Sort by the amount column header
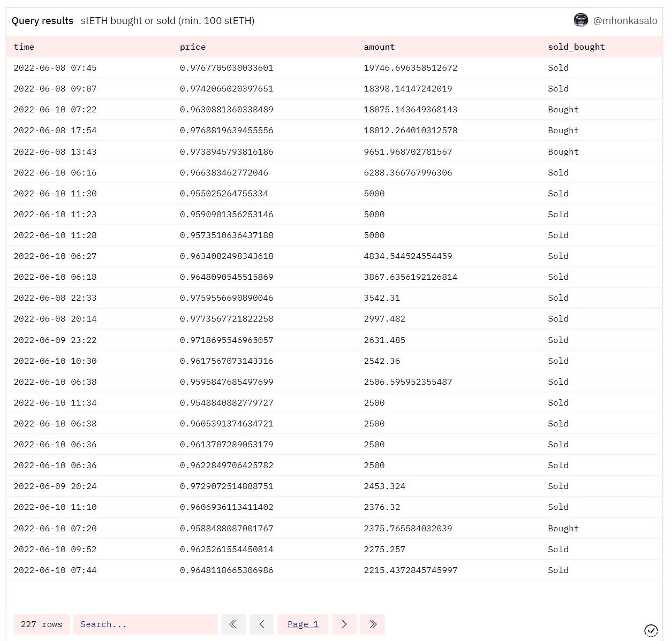The image size is (672, 641). pyautogui.click(x=379, y=47)
